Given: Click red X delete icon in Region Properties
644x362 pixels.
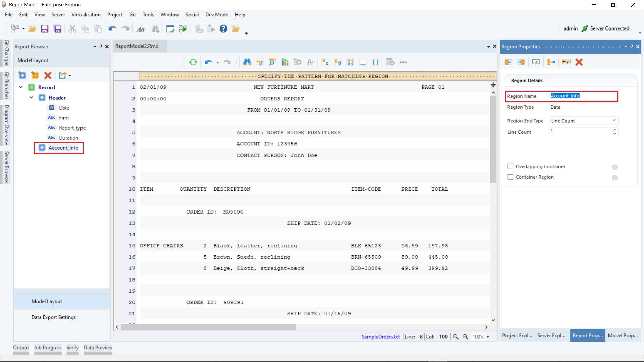Looking at the screenshot, I should click(x=579, y=62).
